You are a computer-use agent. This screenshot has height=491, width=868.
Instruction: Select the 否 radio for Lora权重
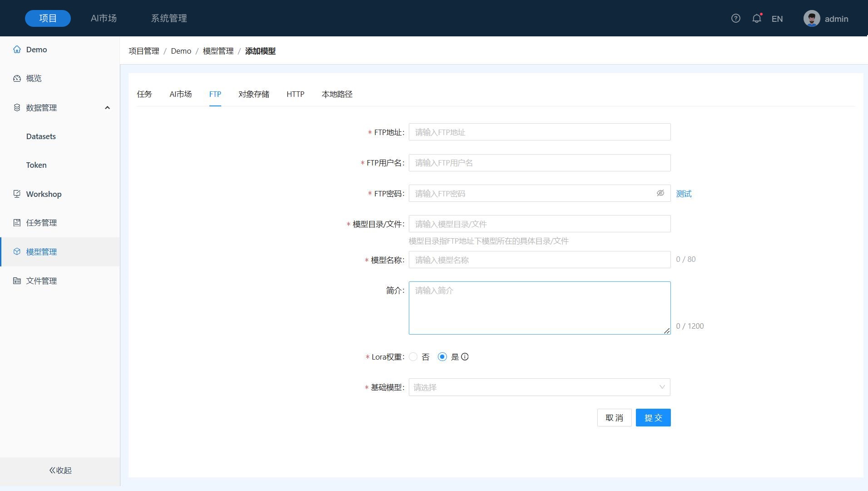[413, 357]
